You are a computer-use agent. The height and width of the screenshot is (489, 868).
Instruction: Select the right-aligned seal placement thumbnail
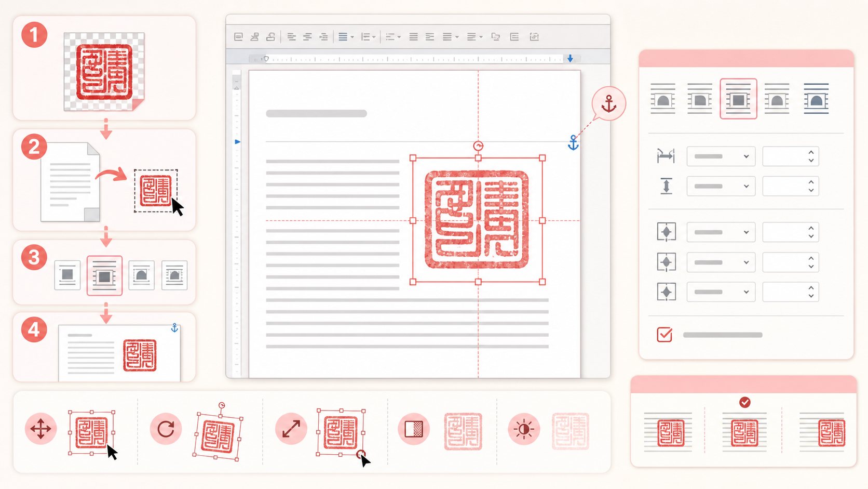[823, 432]
